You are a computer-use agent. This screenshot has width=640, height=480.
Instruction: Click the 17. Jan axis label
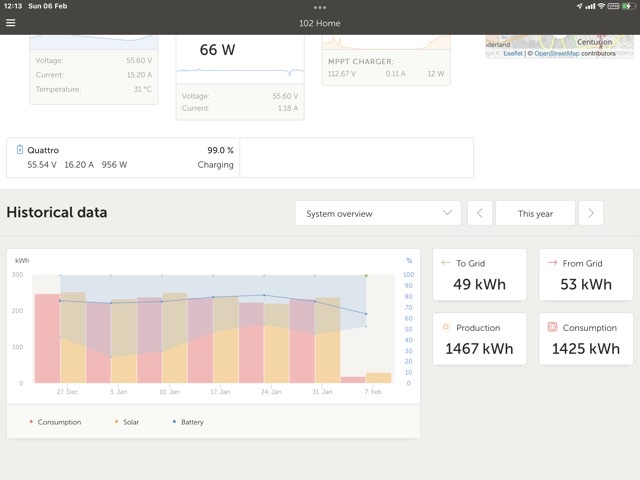coord(220,391)
